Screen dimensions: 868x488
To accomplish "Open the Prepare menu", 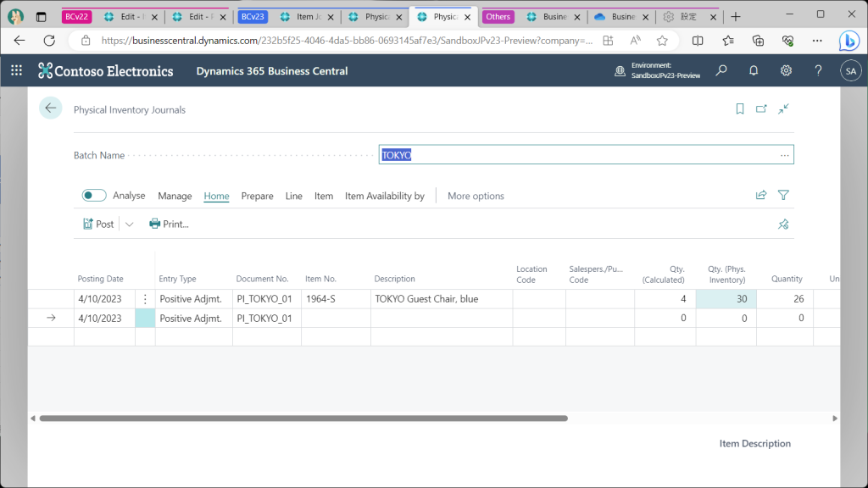I will click(258, 196).
